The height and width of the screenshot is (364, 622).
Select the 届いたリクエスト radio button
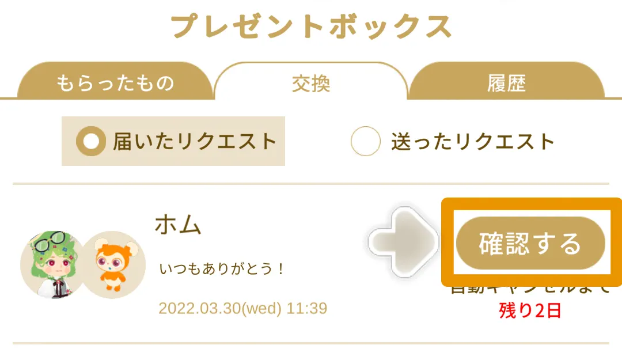pos(173,141)
